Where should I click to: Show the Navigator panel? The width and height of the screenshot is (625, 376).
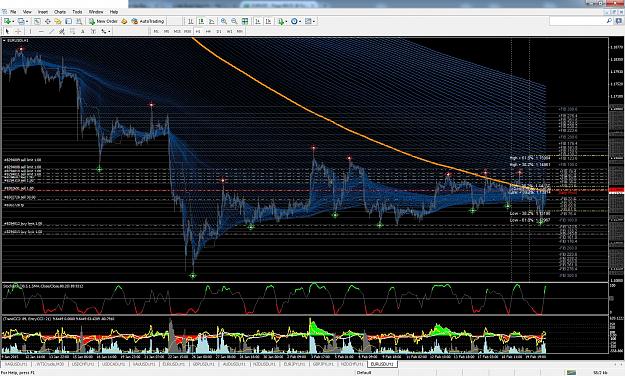(58, 21)
